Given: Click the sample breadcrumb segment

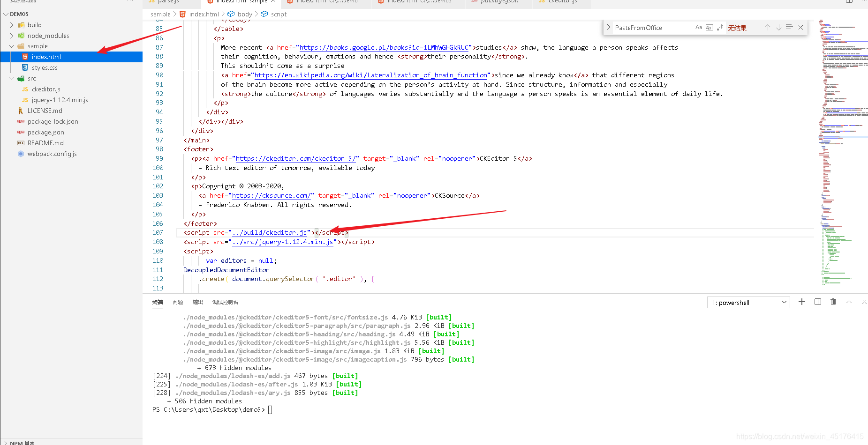Looking at the screenshot, I should pyautogui.click(x=160, y=14).
